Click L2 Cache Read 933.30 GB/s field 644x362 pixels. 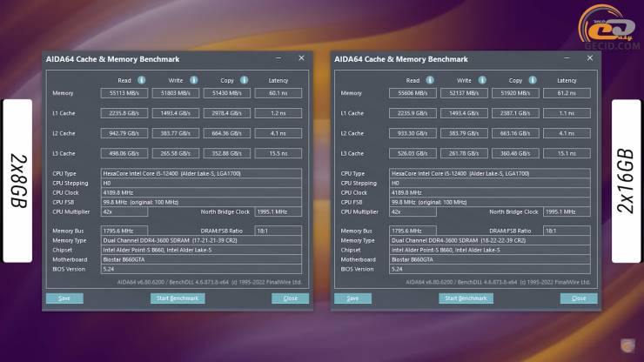413,133
